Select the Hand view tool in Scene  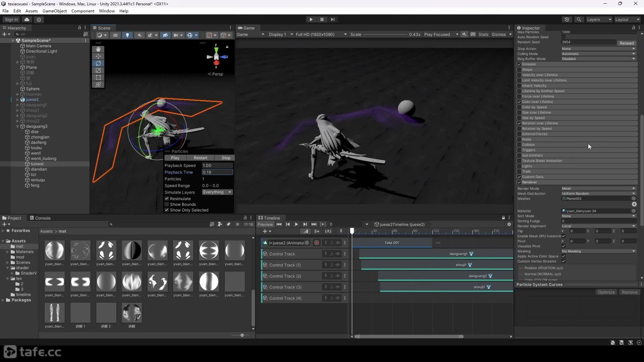coord(98,49)
